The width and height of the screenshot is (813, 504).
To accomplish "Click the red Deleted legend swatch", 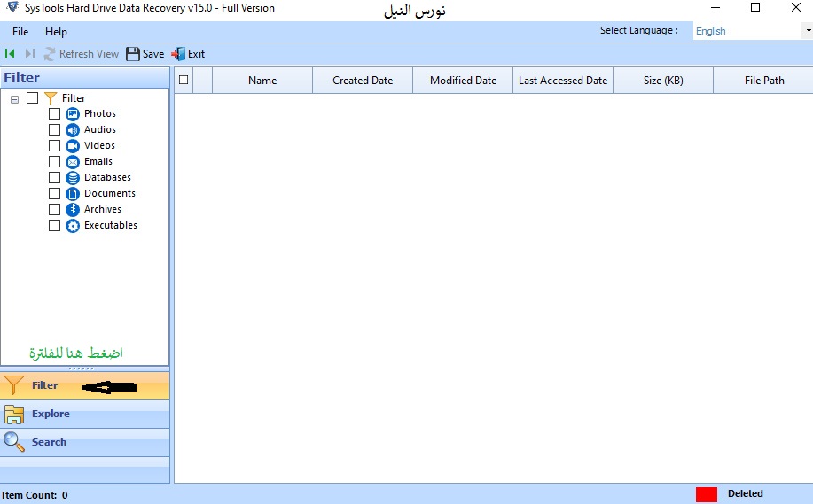I will coord(706,494).
